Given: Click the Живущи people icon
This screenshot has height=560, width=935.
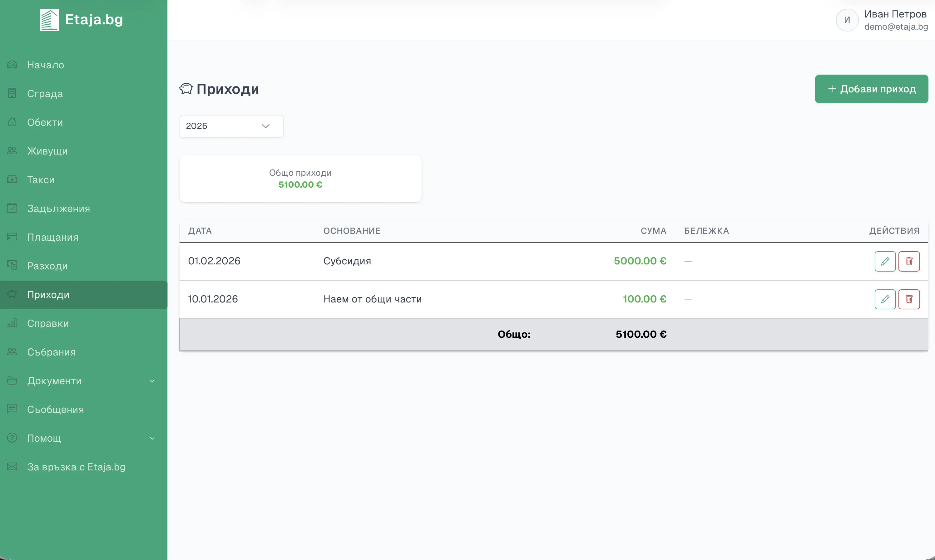Looking at the screenshot, I should [x=12, y=150].
